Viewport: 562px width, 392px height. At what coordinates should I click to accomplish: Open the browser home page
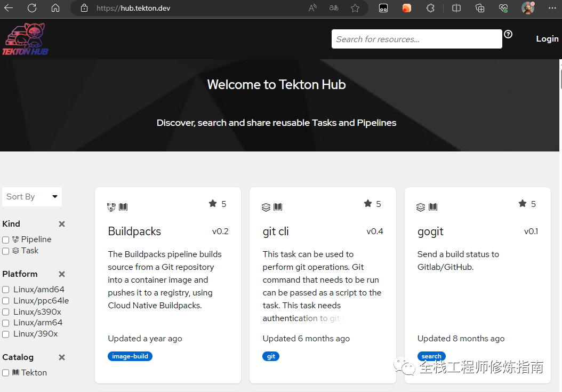pos(55,8)
